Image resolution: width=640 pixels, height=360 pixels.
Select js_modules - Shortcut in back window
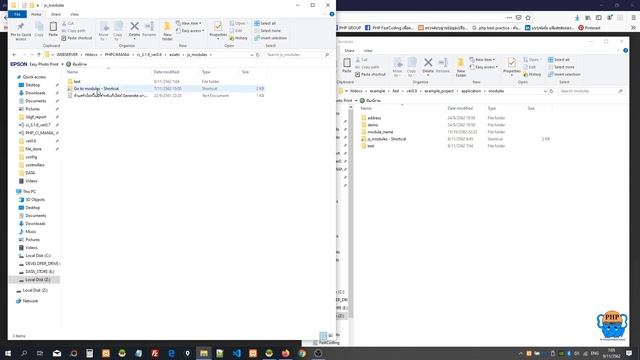[387, 139]
